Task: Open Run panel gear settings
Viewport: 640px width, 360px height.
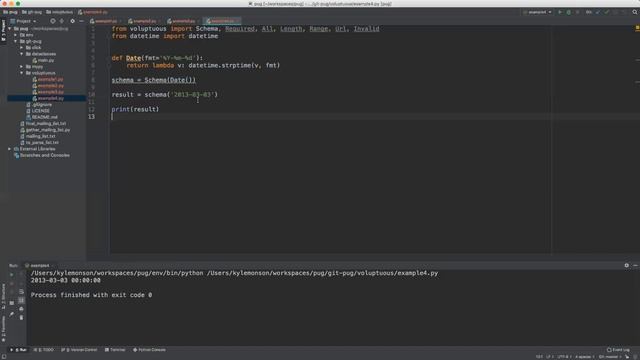Action: pyautogui.click(x=627, y=265)
